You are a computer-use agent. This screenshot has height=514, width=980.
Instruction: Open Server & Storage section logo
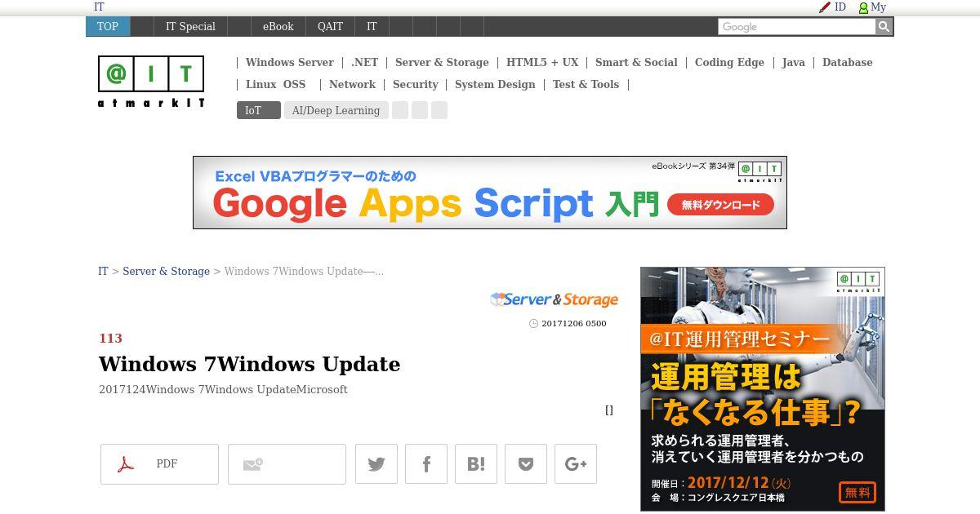coord(554,299)
